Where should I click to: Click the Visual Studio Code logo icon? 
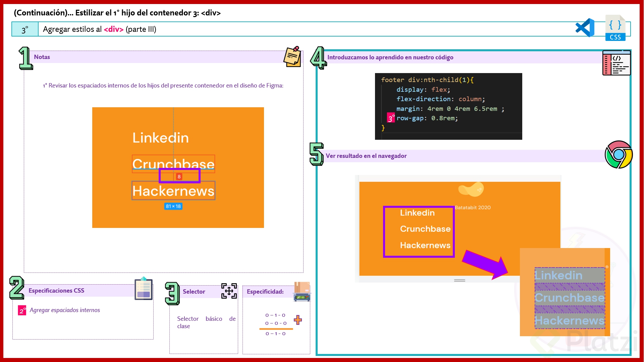[585, 28]
